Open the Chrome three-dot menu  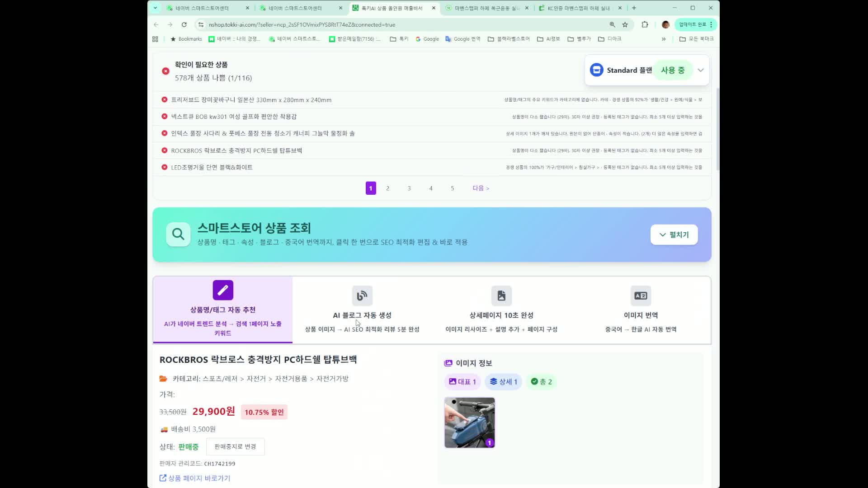[x=711, y=24]
